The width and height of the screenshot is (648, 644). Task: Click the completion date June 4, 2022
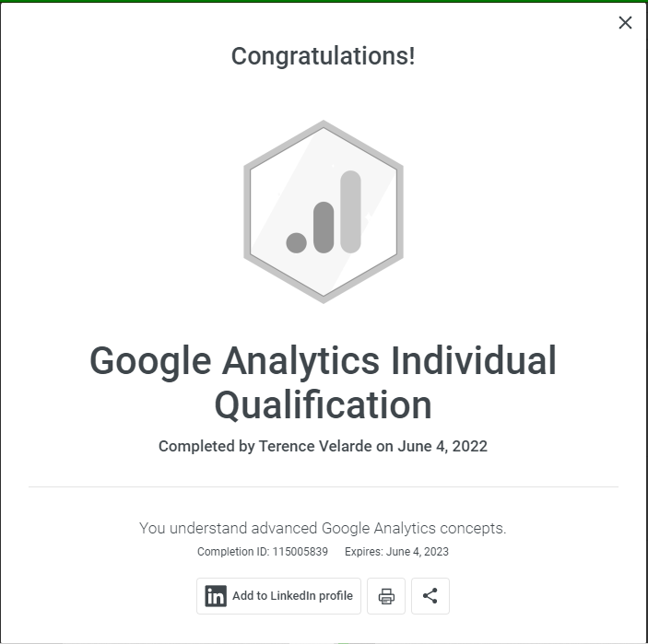(442, 446)
